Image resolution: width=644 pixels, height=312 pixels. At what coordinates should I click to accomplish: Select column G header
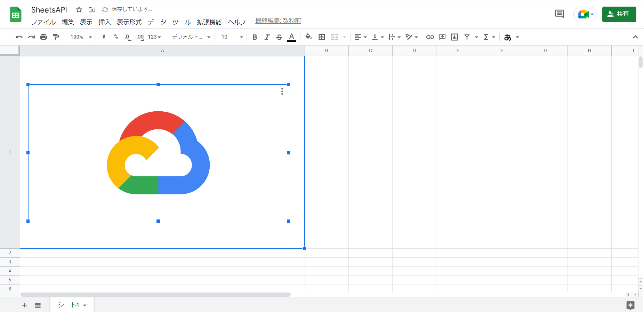click(546, 51)
